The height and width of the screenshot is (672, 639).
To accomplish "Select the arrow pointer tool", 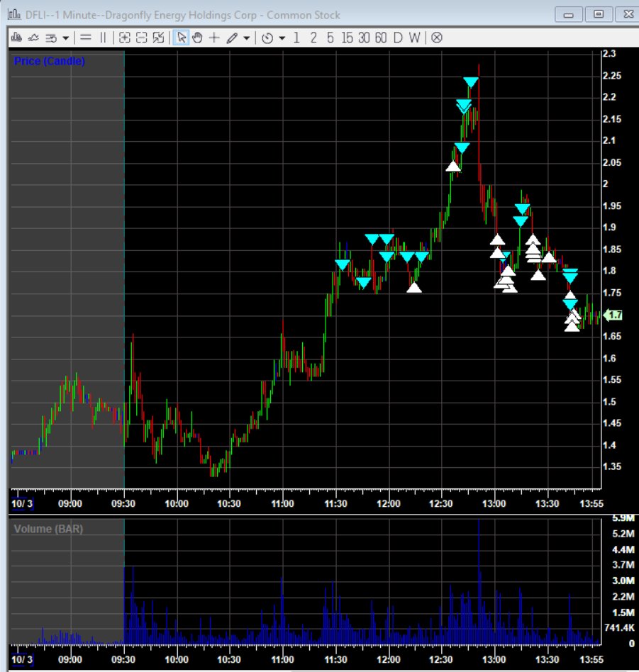I will [x=182, y=38].
